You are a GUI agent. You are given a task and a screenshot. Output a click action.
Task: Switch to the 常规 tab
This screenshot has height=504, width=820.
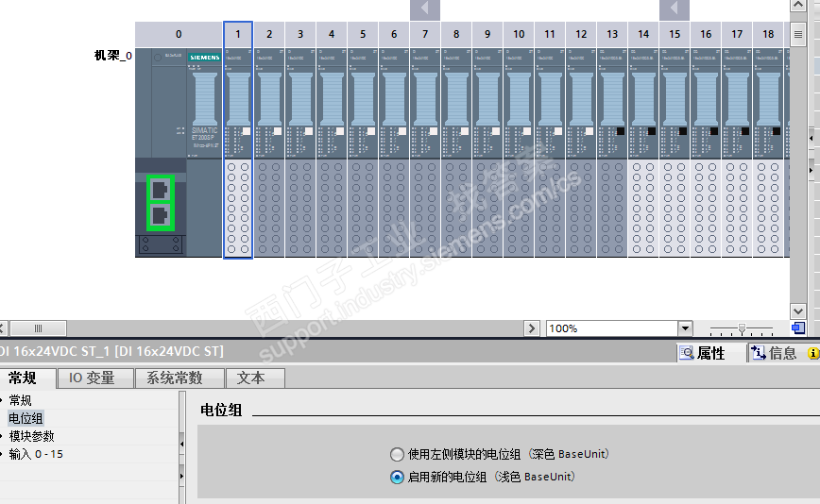pos(27,378)
